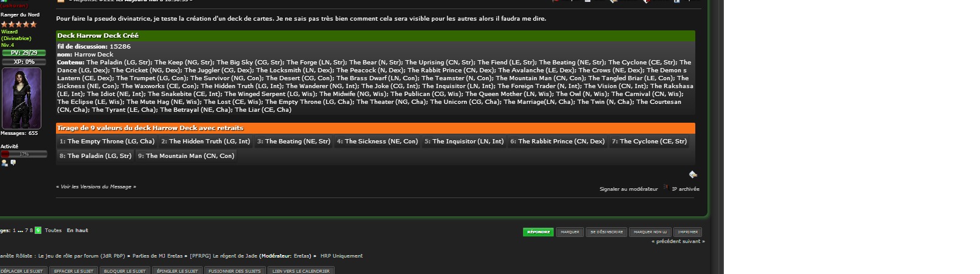Screen dimensions: 980x274
Task: Click the private message icon under Activité
Action: (13, 163)
